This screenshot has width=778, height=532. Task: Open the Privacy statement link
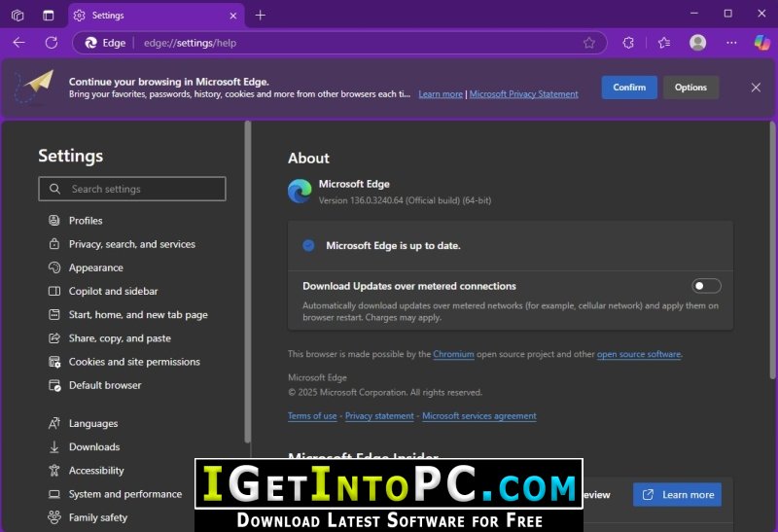[379, 416]
